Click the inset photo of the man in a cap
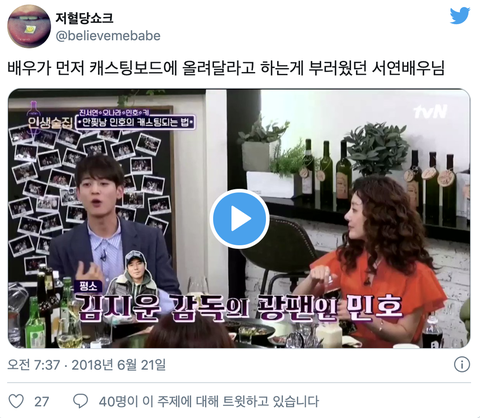 [134, 273]
